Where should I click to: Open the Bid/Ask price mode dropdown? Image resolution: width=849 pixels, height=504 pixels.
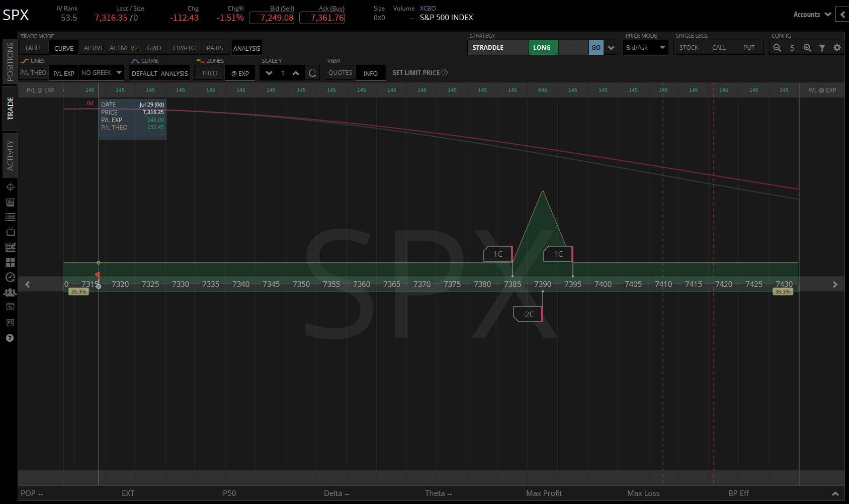click(x=646, y=47)
